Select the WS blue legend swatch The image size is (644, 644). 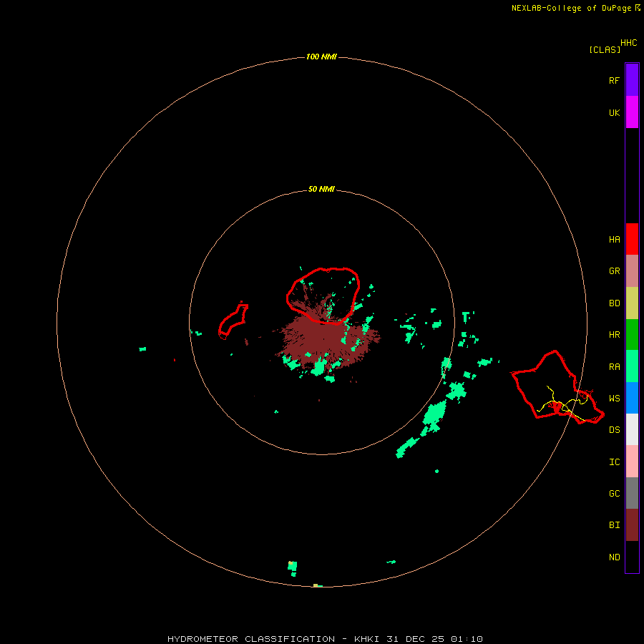pos(632,398)
